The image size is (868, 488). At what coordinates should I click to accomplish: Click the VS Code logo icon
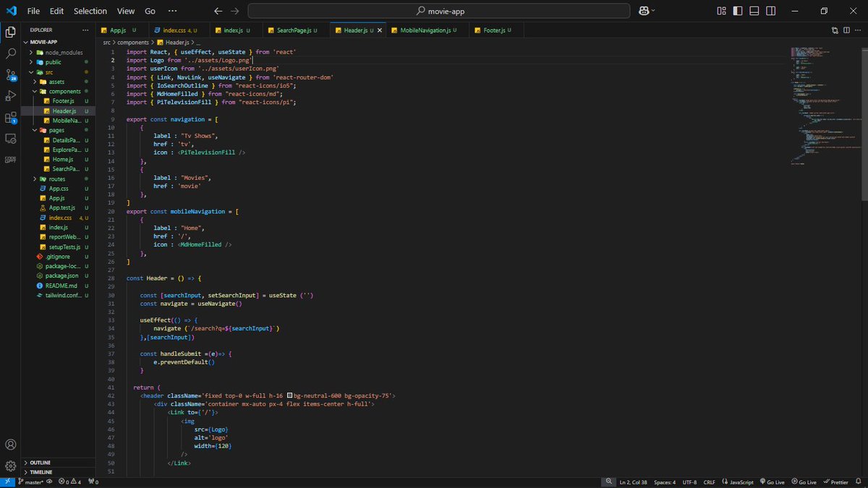point(11,11)
